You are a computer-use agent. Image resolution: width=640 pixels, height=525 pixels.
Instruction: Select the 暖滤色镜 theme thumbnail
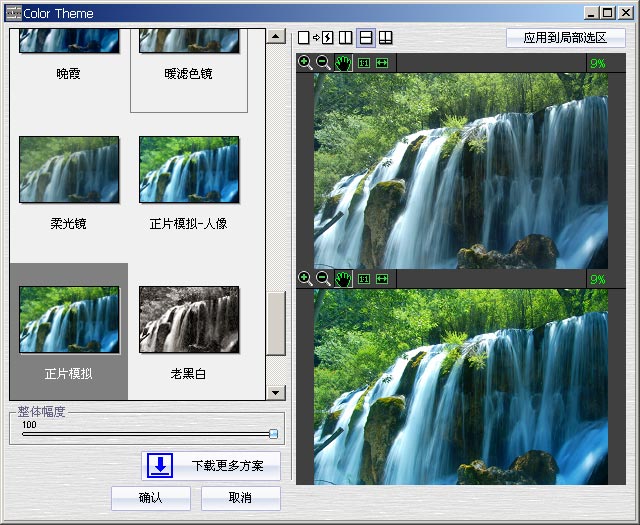point(189,40)
